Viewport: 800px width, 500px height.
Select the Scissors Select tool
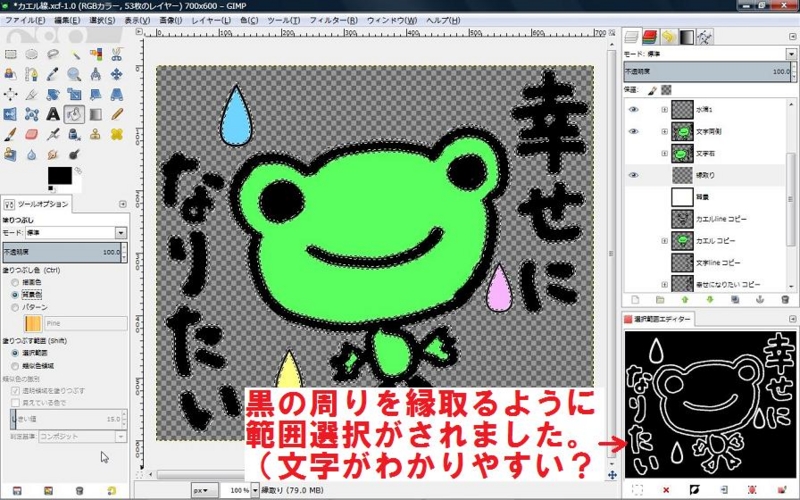117,54
